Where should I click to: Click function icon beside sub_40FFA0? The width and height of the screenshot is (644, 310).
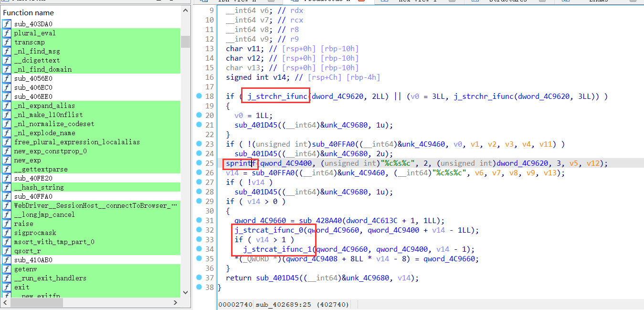pos(7,196)
